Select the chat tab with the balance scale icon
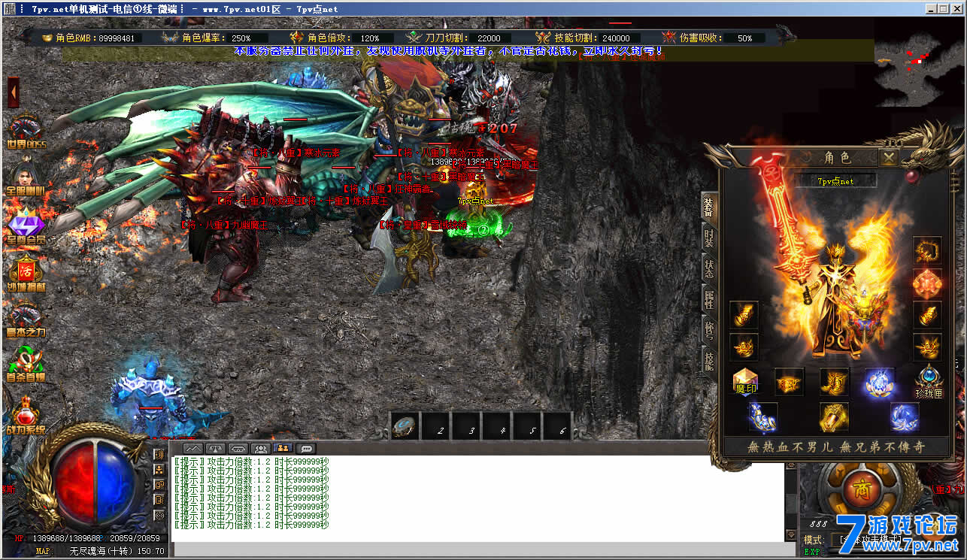 217,448
